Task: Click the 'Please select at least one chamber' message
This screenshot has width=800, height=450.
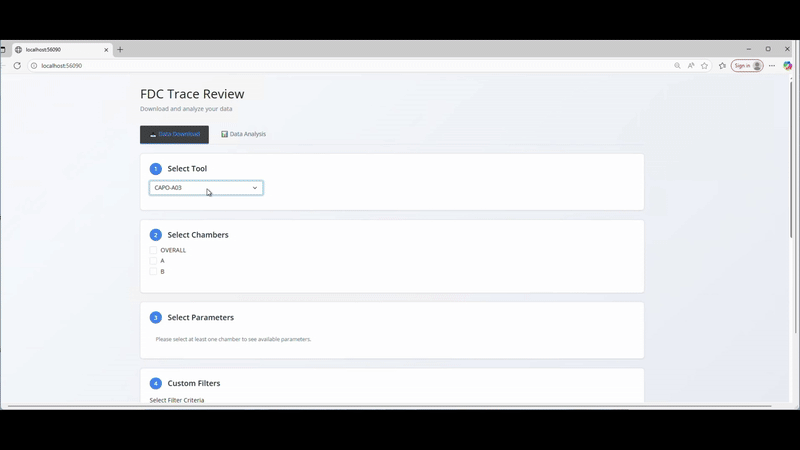Action: click(233, 339)
